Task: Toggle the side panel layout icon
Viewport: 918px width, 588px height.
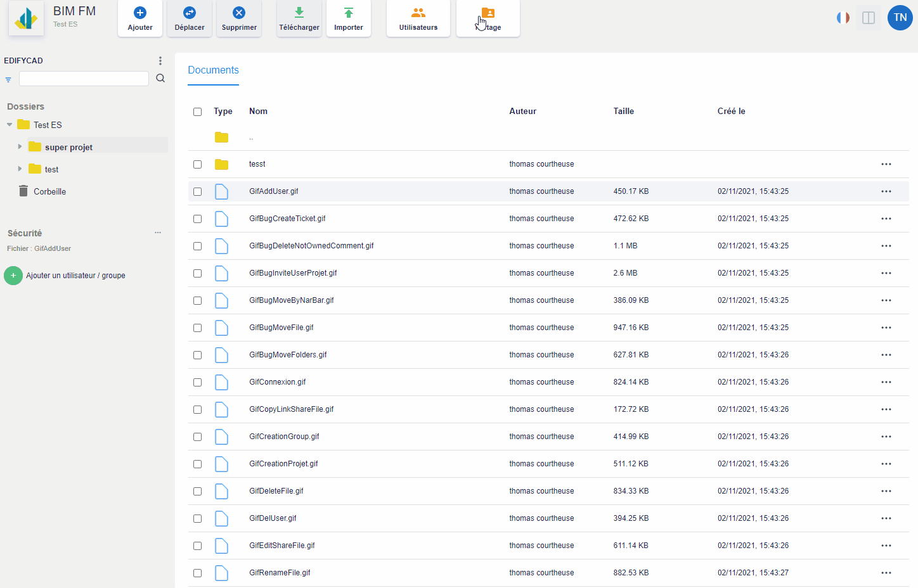Action: click(869, 18)
